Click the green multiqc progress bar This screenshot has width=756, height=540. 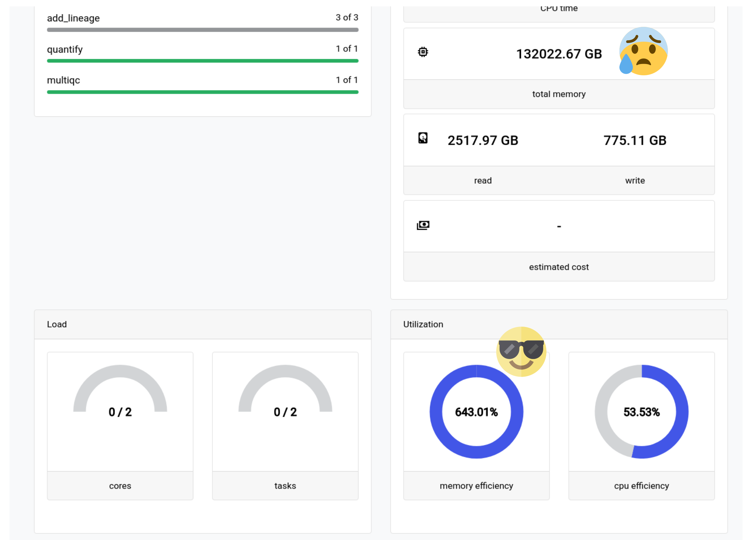(x=202, y=92)
